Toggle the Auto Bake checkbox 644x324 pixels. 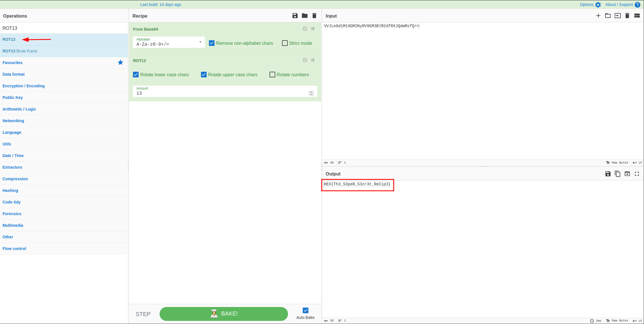(x=305, y=310)
